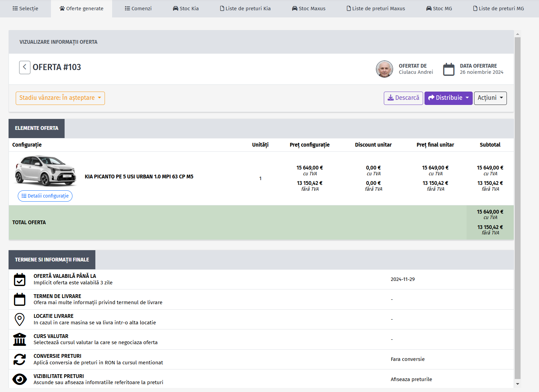The image size is (539, 392).
Task: Click the VIZUALIZARE INFORMAȚII OFERTA heading
Action: click(x=58, y=42)
